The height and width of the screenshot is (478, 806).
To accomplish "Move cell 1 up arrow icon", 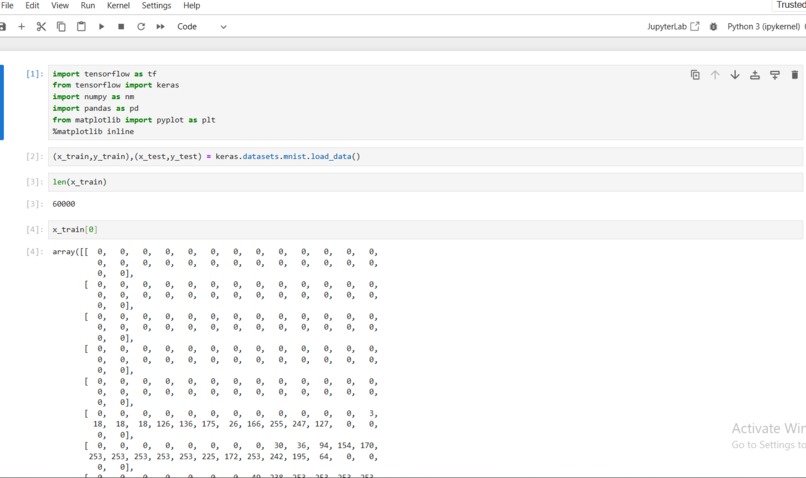I will [x=715, y=75].
